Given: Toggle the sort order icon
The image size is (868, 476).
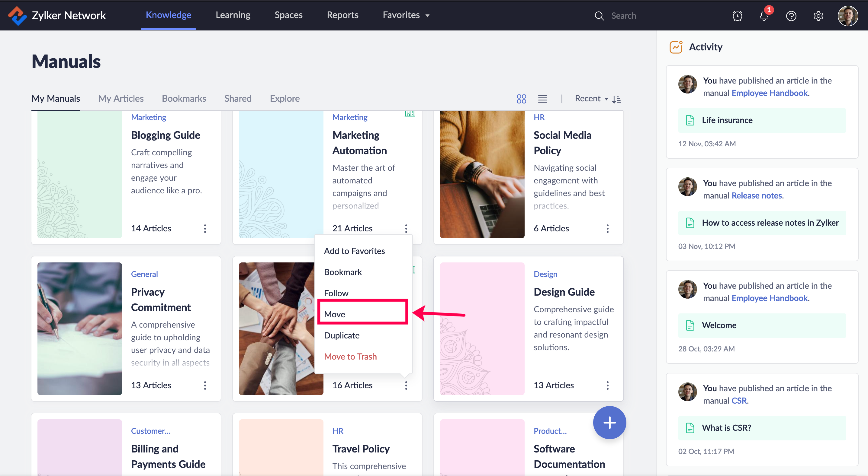Looking at the screenshot, I should [x=617, y=99].
